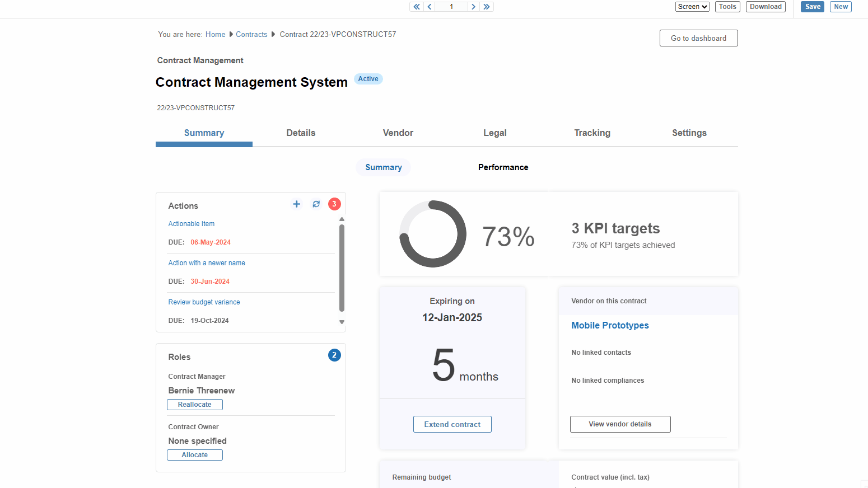Click the blue Roles count badge
This screenshot has width=868, height=488.
tap(334, 355)
